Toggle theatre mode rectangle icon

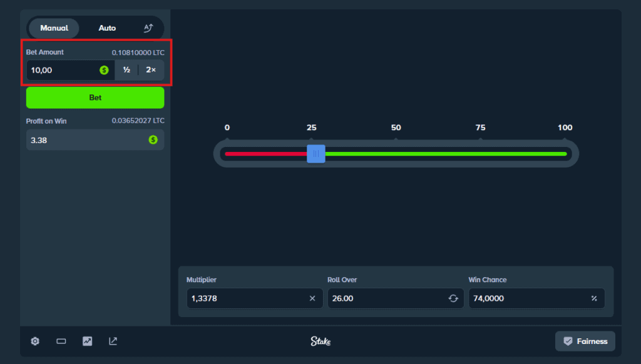pyautogui.click(x=61, y=341)
